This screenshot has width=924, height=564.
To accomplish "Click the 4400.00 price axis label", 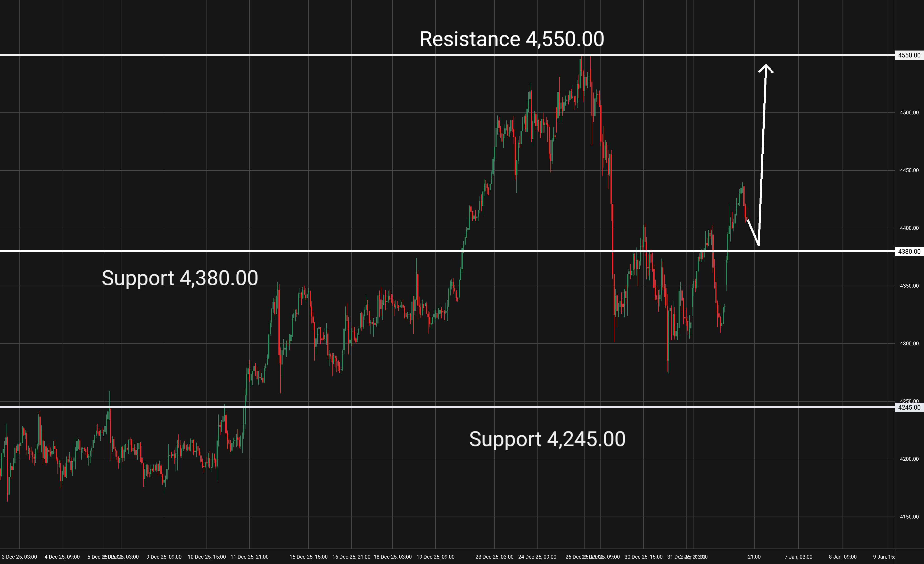I will click(909, 228).
